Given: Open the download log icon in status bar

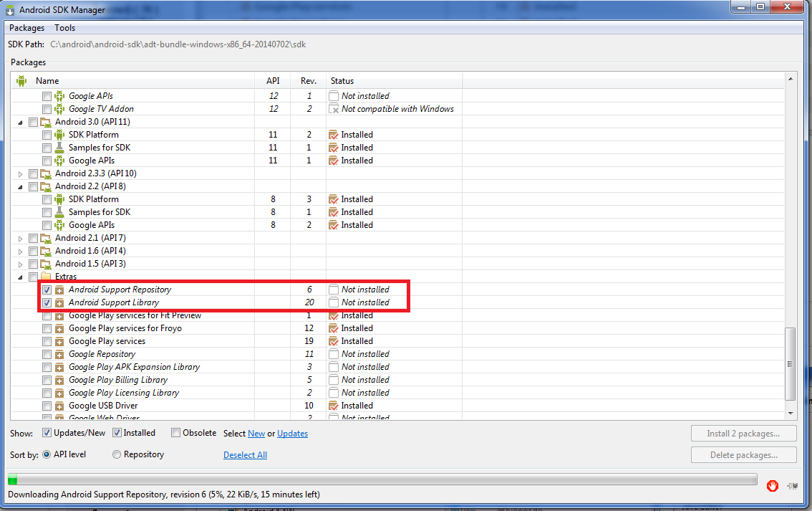Looking at the screenshot, I should click(793, 486).
